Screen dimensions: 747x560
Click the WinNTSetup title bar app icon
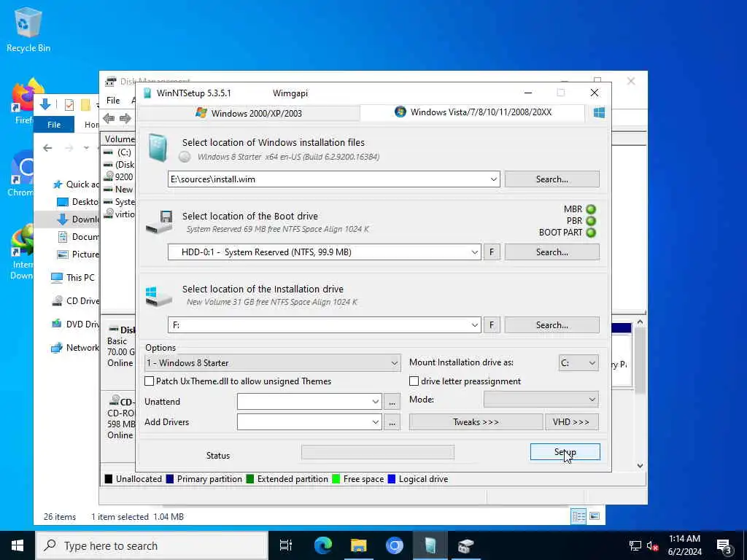click(147, 93)
